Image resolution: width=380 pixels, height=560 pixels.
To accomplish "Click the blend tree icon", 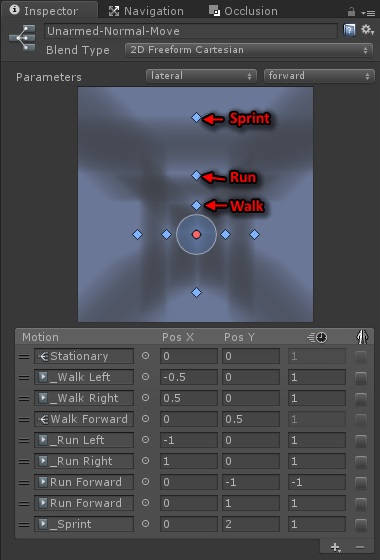I will 22,38.
